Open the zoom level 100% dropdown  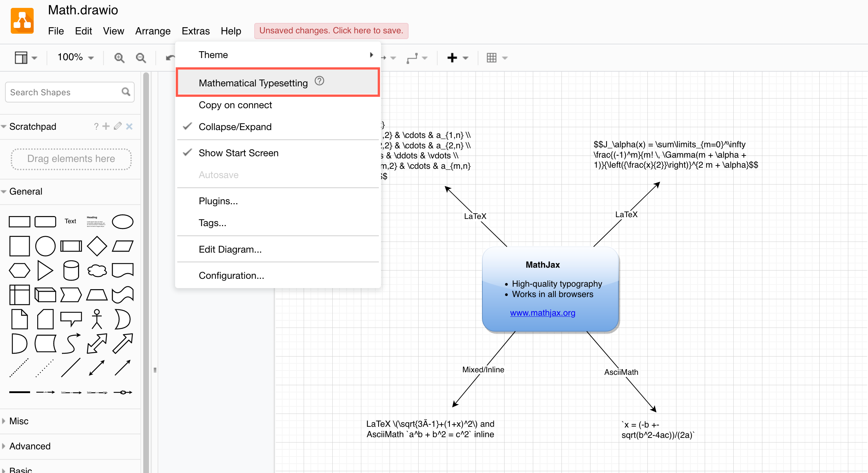(x=74, y=57)
